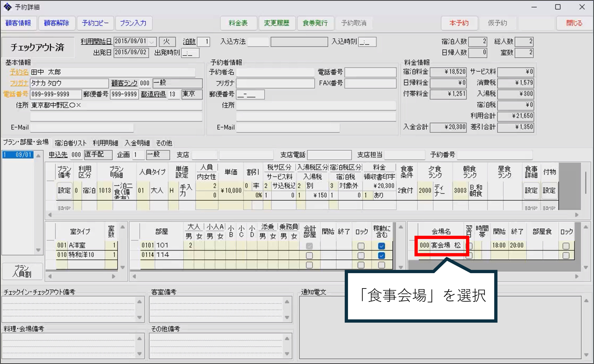Click the 食券発行 toolbar button

[315, 23]
